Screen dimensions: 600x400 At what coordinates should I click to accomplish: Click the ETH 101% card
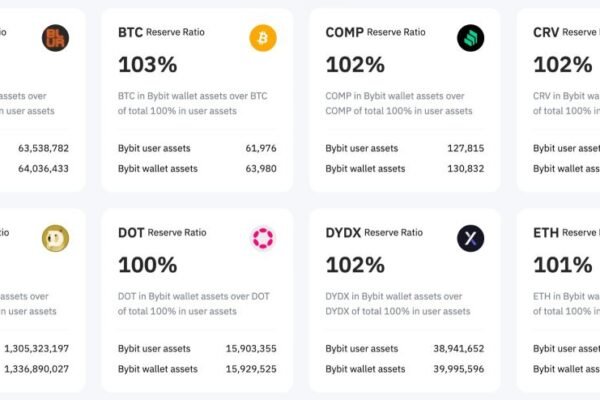(x=562, y=265)
